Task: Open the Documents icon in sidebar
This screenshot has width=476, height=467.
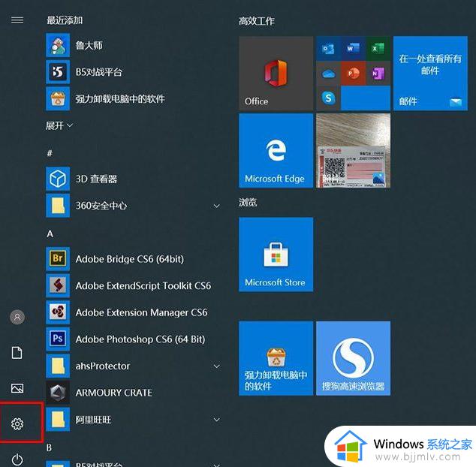Action: tap(17, 353)
